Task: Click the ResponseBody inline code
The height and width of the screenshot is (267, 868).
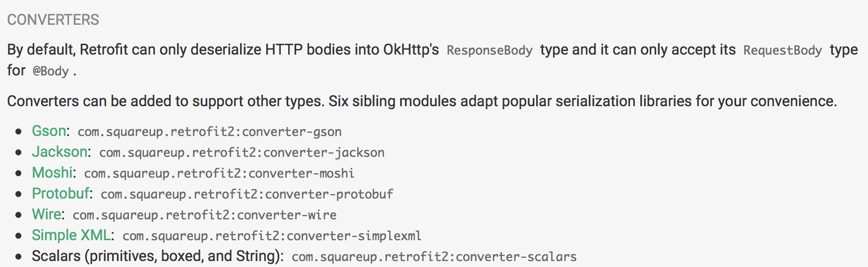Action: tap(489, 51)
